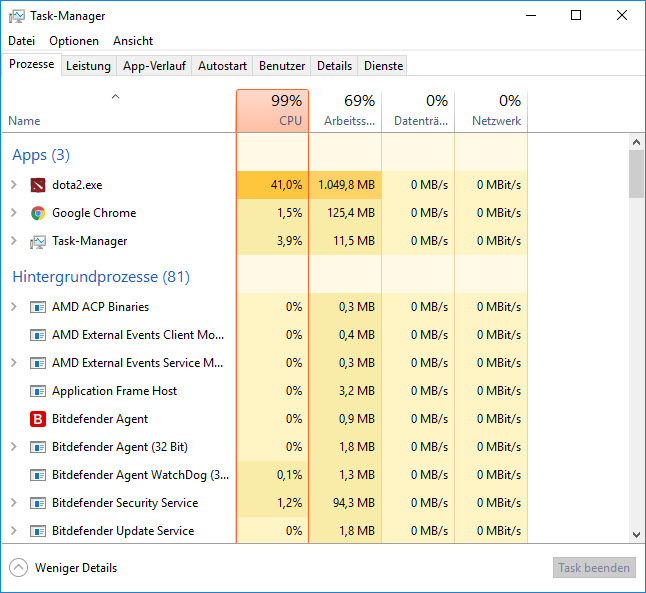Expand the Bitdefender Update Service entry
Viewport: 646px width, 593px height.
14,531
